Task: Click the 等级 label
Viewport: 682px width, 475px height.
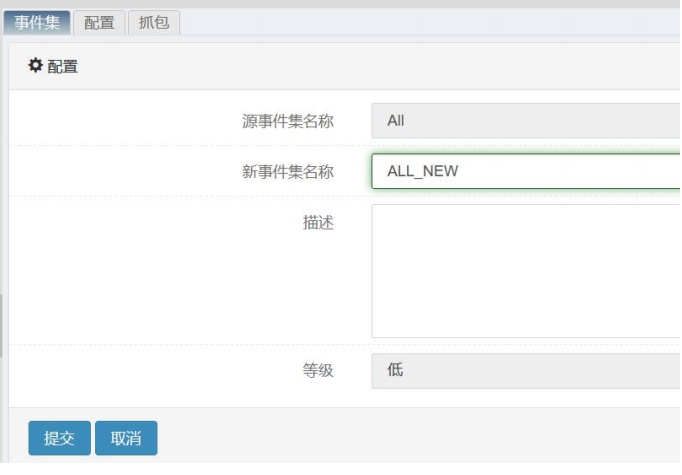Action: 318,371
